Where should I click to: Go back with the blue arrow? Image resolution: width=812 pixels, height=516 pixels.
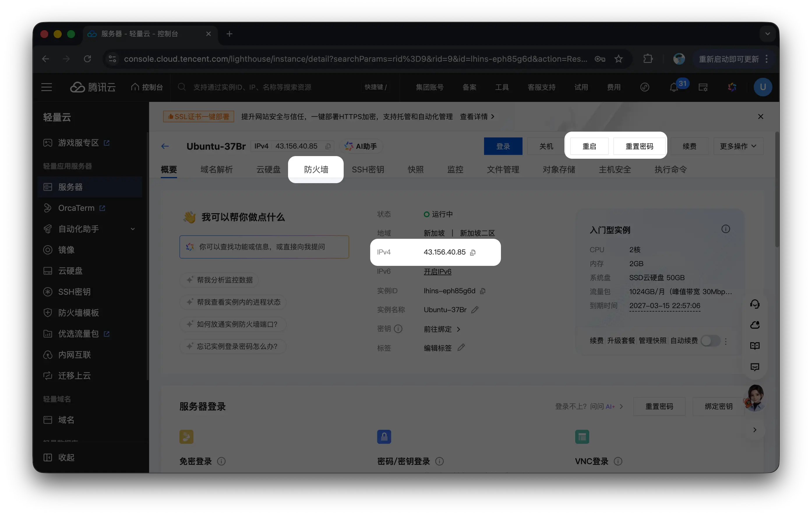(x=165, y=146)
